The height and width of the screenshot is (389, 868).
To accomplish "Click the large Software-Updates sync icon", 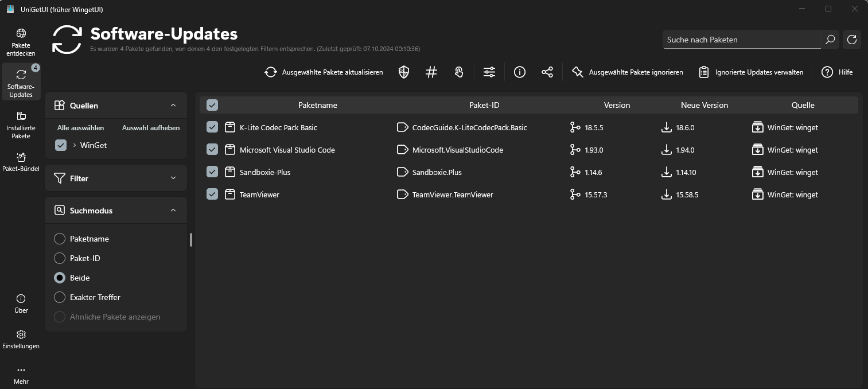I will 67,39.
